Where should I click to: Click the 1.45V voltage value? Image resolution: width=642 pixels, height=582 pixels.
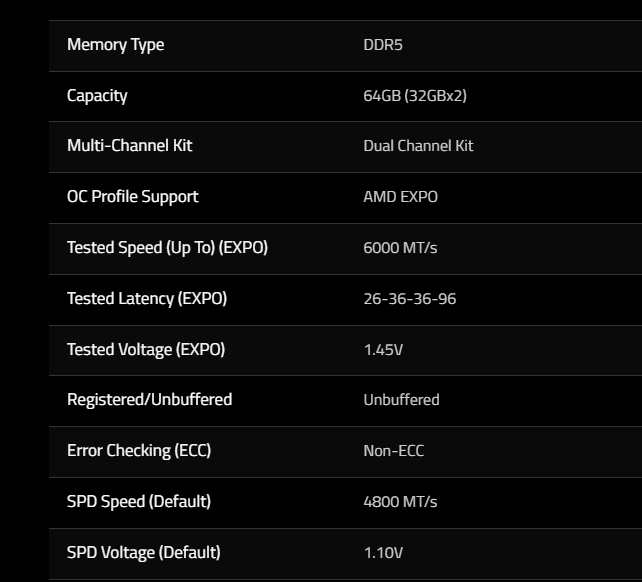383,350
